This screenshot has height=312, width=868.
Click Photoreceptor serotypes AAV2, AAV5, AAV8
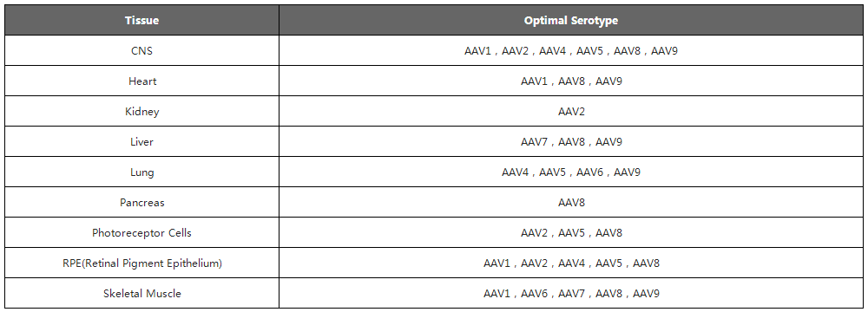(571, 233)
